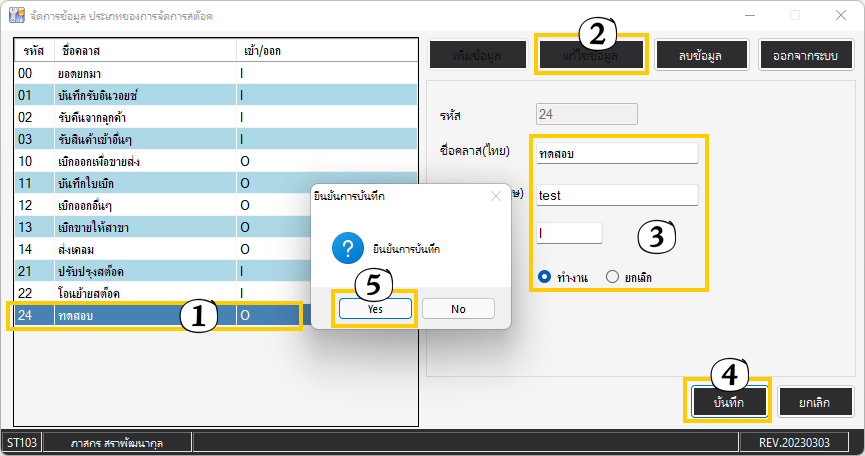This screenshot has height=456, width=865.
Task: Click the ลบข้อมูล delete data button
Action: coord(700,55)
